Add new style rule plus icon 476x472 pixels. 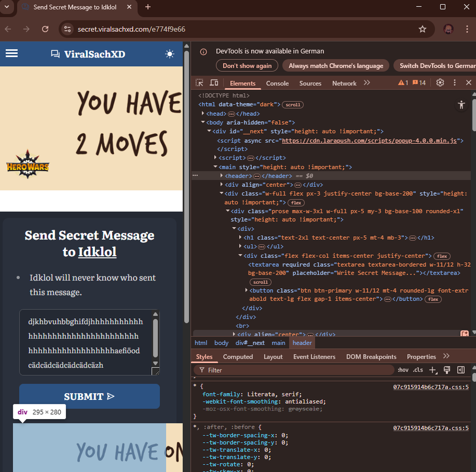pyautogui.click(x=433, y=370)
